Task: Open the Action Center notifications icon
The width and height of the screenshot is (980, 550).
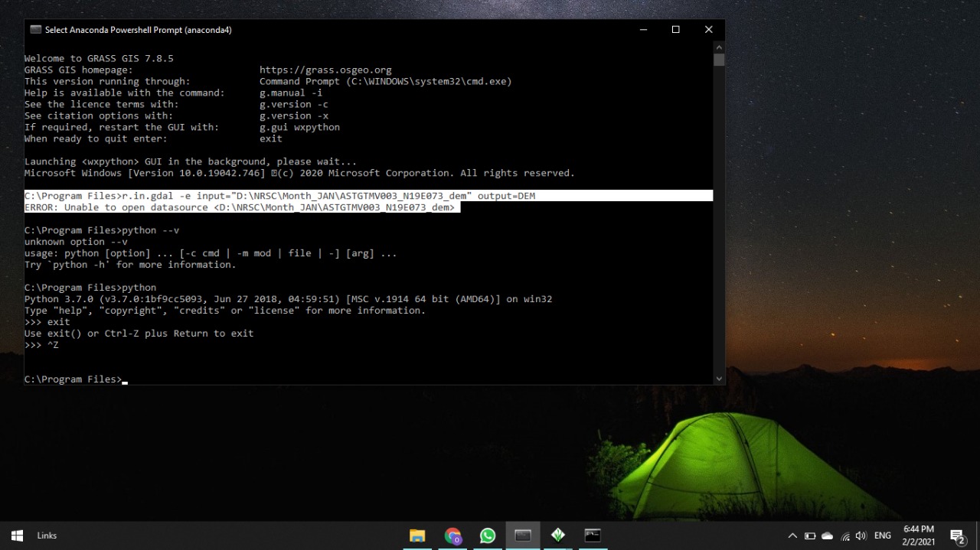Action: pyautogui.click(x=958, y=536)
